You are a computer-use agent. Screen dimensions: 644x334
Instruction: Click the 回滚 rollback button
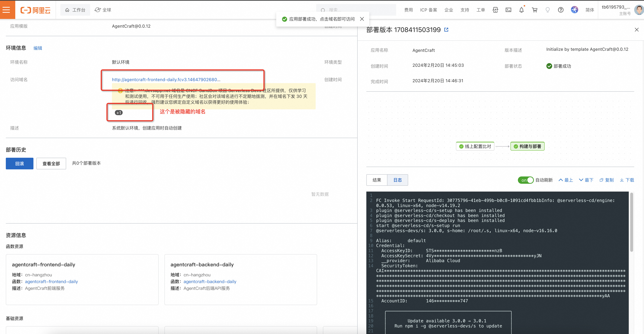click(x=19, y=163)
